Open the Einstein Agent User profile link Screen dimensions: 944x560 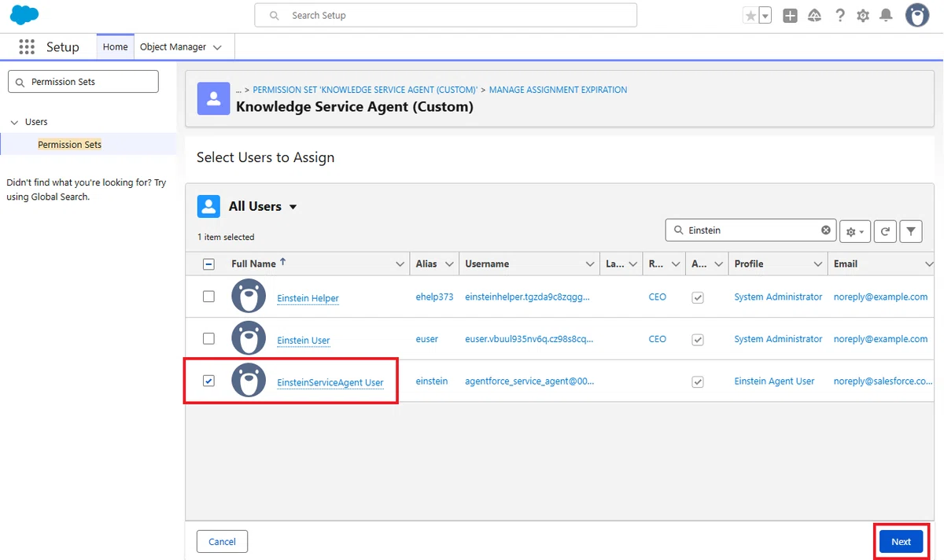coord(775,381)
